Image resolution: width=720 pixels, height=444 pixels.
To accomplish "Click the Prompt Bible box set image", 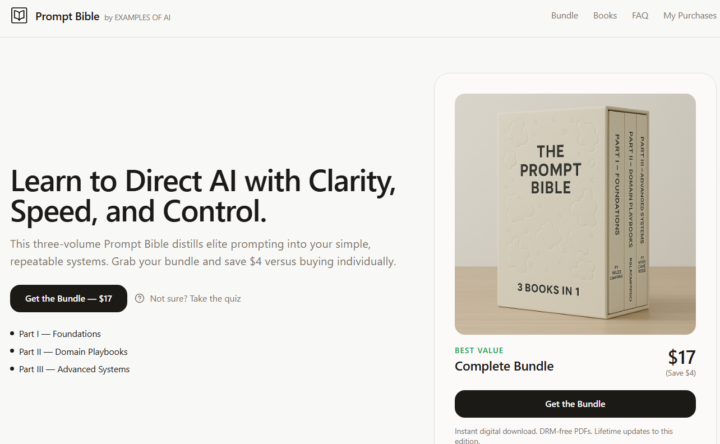I will point(575,214).
